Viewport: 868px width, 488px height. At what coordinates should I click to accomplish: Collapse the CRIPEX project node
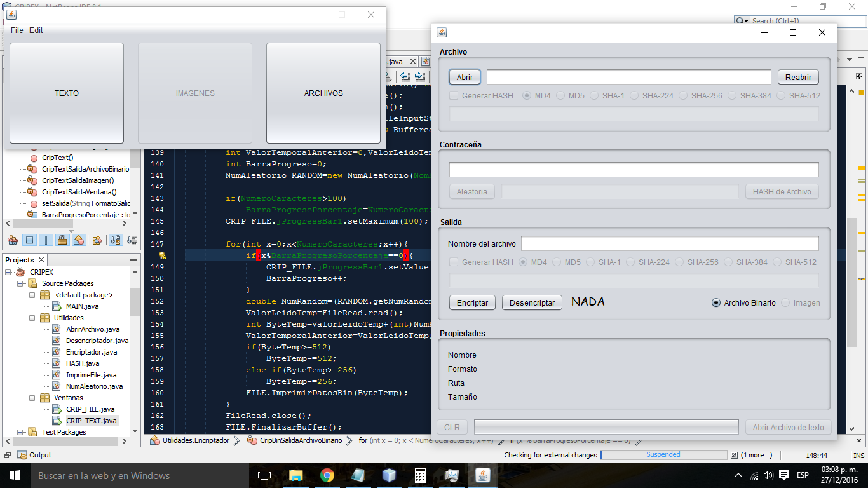(9, 272)
